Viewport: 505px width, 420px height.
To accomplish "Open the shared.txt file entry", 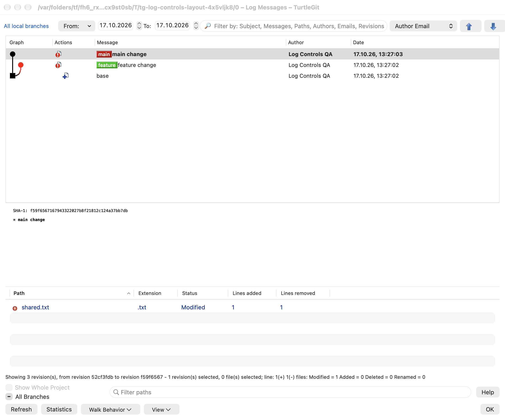I will (35, 307).
